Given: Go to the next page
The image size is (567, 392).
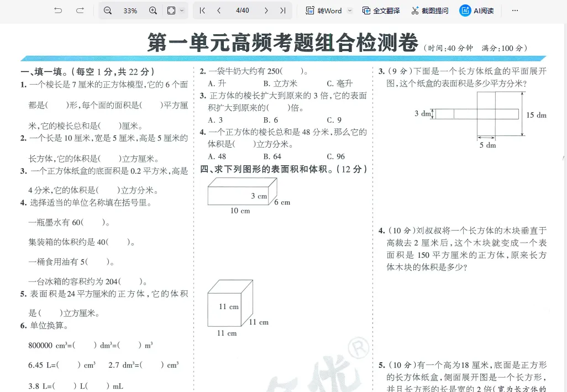Looking at the screenshot, I should click(x=266, y=11).
